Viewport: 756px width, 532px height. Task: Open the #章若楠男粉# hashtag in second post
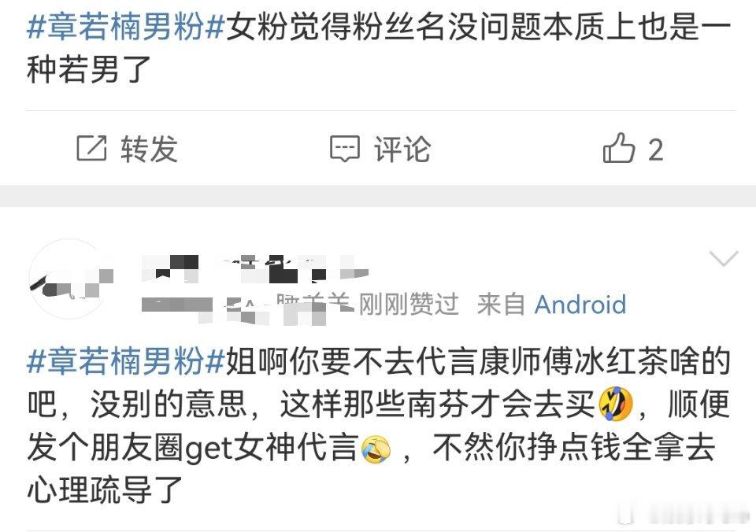pyautogui.click(x=126, y=361)
